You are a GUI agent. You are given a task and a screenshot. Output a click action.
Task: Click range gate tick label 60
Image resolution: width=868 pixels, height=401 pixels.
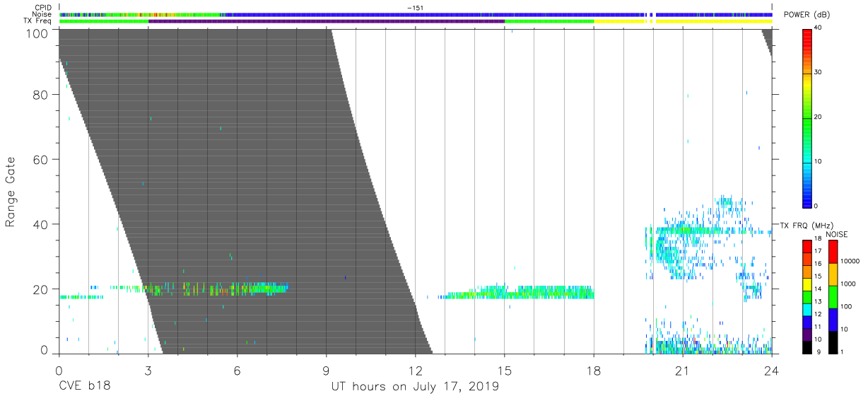pos(40,159)
